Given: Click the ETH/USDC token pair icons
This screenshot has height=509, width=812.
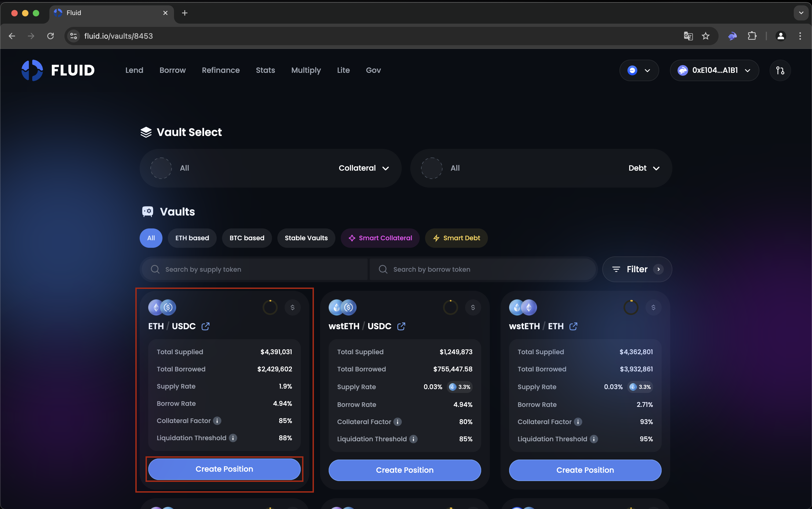Looking at the screenshot, I should click(x=162, y=307).
